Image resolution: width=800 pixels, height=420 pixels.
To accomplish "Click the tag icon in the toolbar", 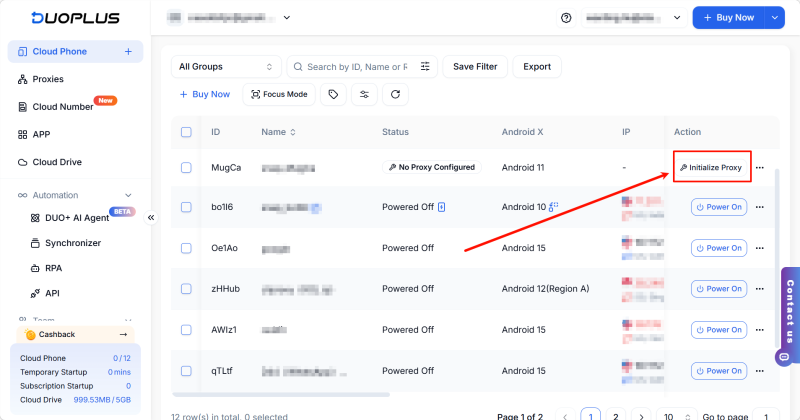I will 332,94.
